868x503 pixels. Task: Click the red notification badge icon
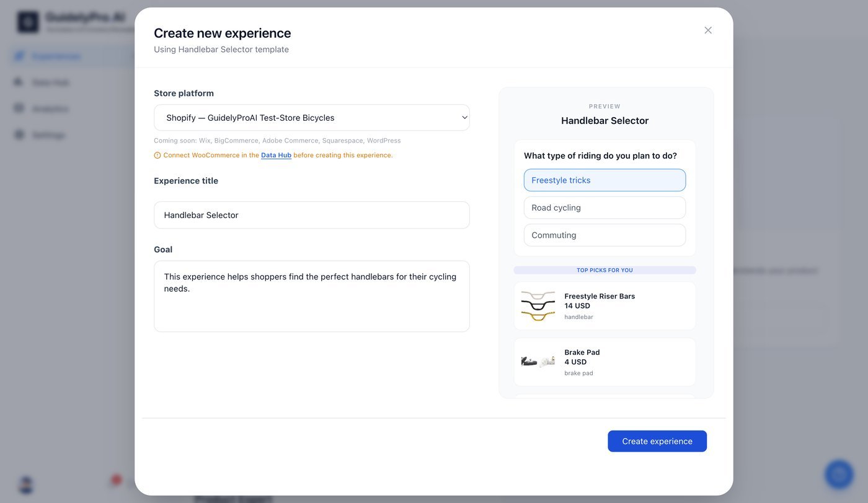(116, 479)
